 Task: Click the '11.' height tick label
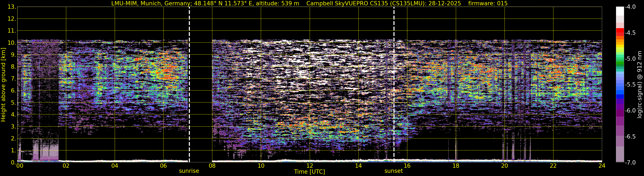point(12,31)
